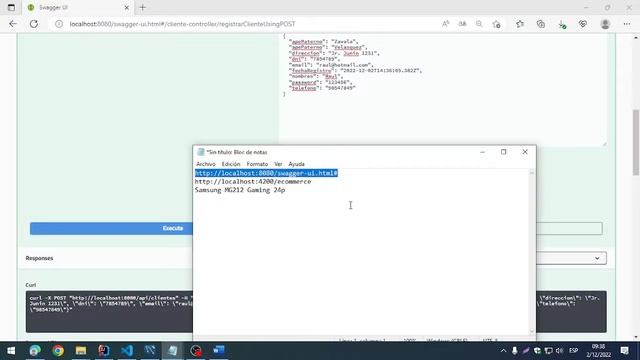This screenshot has width=640, height=360.
Task: Open the Collections icon in Edge
Action: 541,24
